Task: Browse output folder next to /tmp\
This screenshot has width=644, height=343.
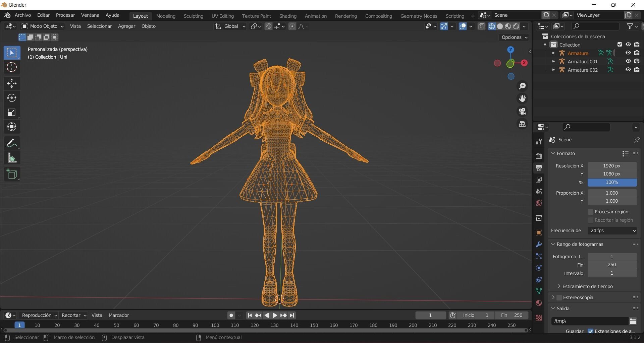Action: 633,321
